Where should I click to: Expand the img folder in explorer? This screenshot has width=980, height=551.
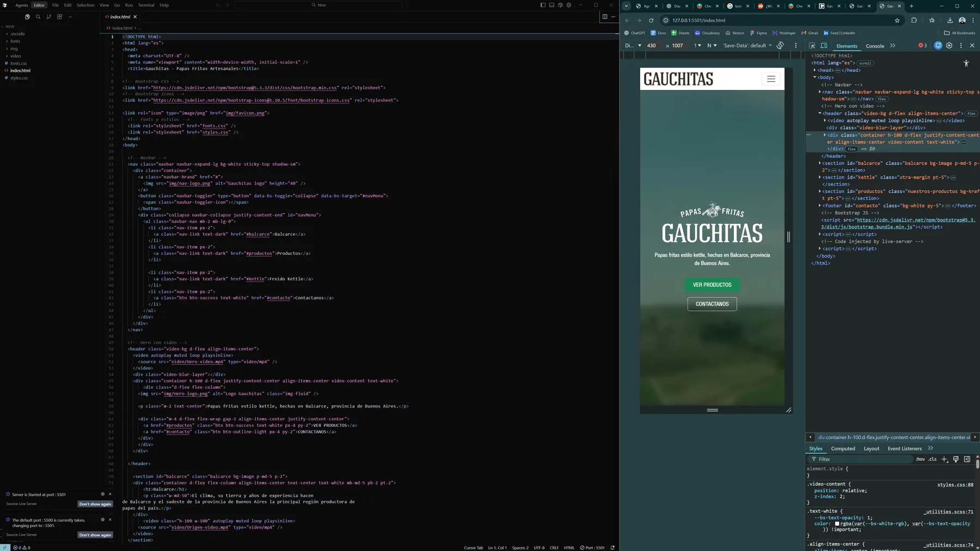14,48
